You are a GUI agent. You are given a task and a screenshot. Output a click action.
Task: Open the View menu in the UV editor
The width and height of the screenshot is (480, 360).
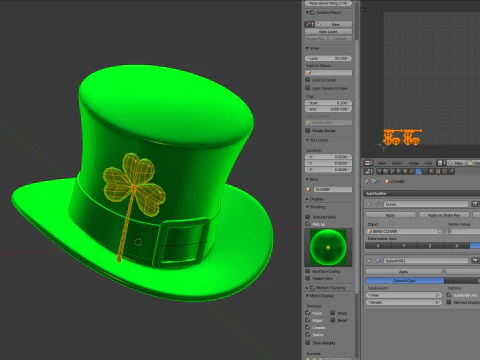click(x=381, y=163)
